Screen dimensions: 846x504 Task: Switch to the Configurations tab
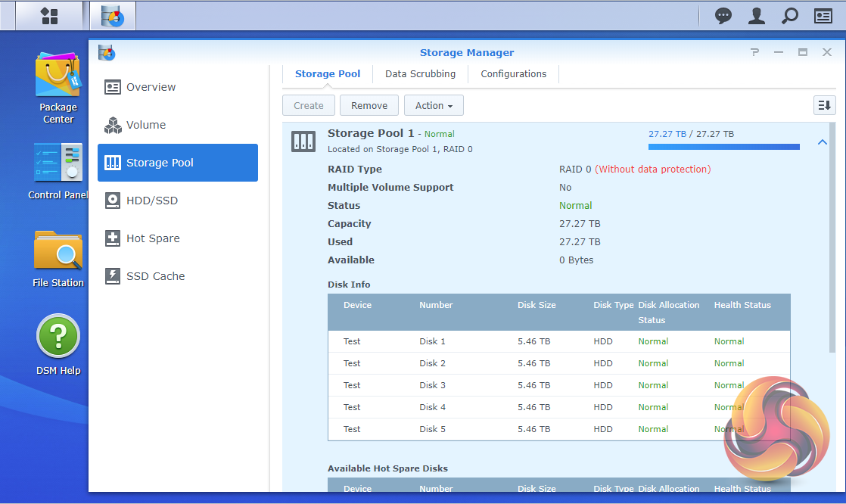(513, 74)
